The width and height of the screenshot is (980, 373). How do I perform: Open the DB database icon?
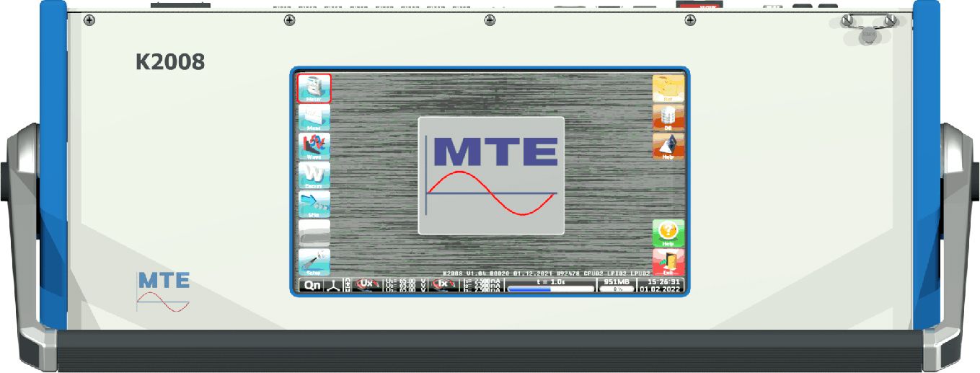click(668, 118)
